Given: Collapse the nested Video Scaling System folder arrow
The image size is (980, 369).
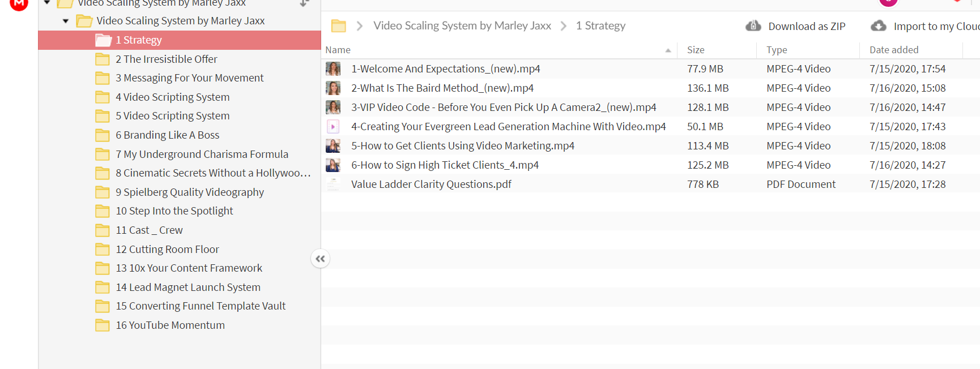Looking at the screenshot, I should pos(66,22).
